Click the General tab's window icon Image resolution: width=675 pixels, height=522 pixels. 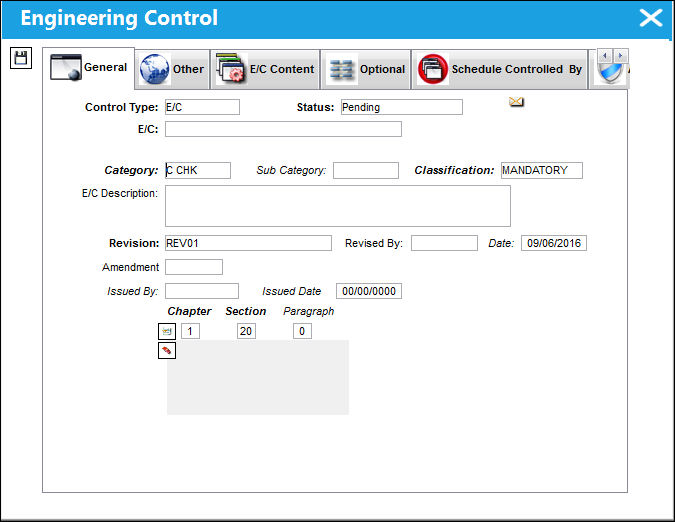(x=65, y=67)
